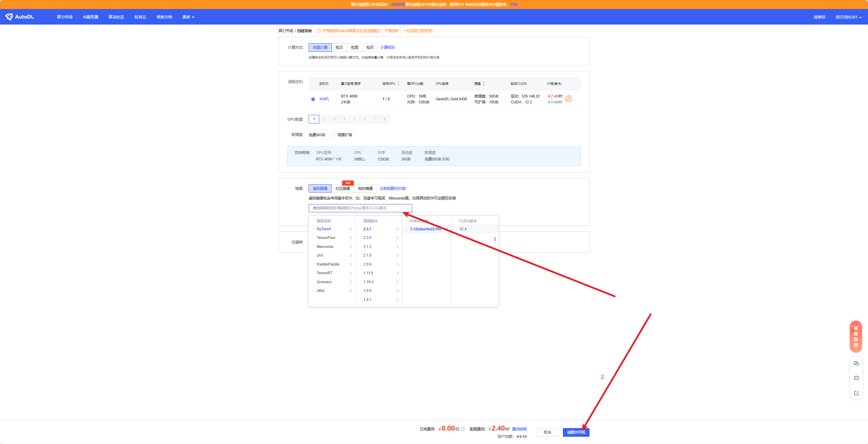Image resolution: width=868 pixels, height=444 pixels.
Task: Select framework version 1.9.0
Action: click(x=379, y=291)
